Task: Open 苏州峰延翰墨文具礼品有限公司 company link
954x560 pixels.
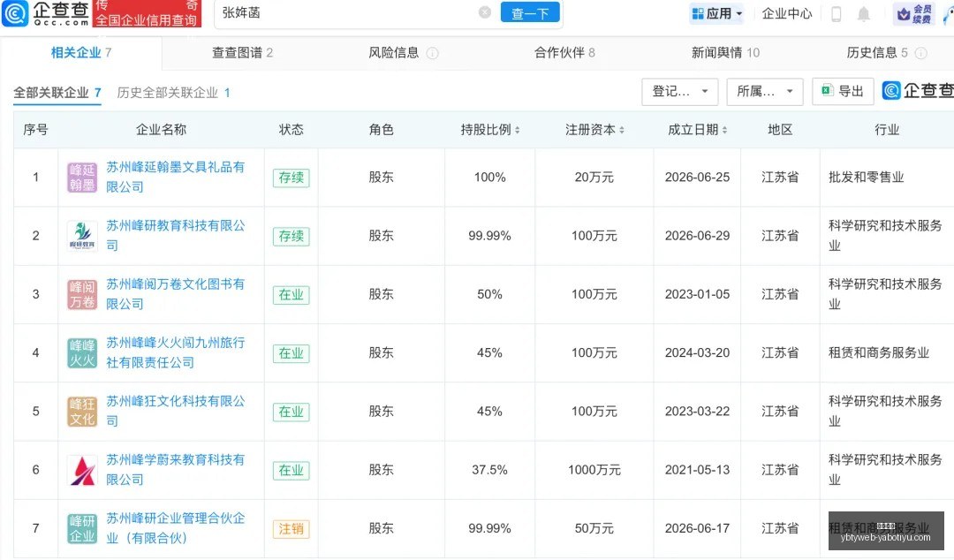Action: coord(175,178)
